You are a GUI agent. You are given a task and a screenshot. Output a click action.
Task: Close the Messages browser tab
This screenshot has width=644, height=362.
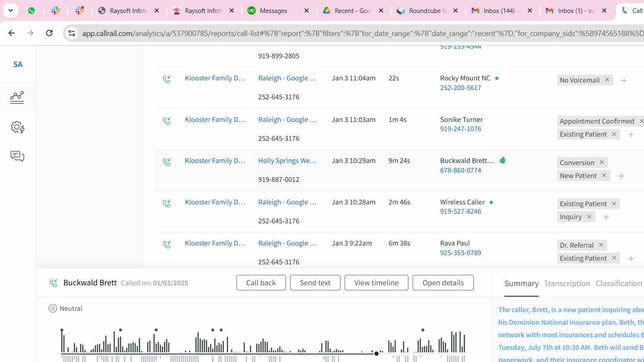(x=306, y=10)
